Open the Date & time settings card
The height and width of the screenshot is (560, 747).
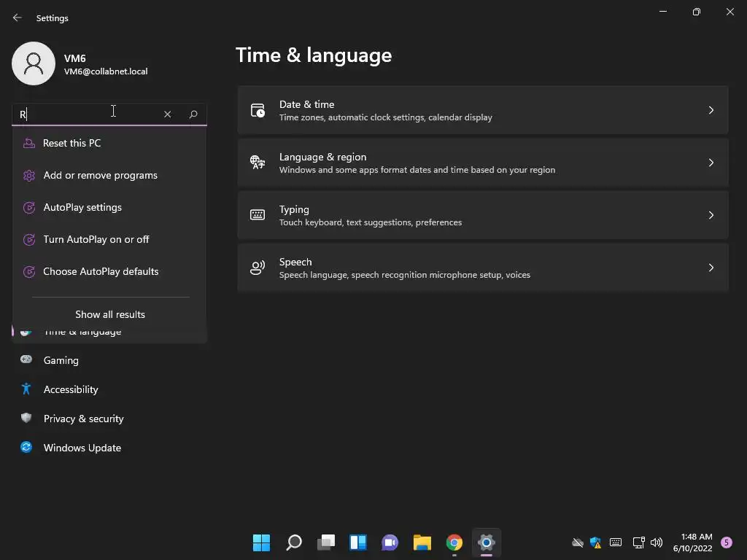click(x=483, y=110)
